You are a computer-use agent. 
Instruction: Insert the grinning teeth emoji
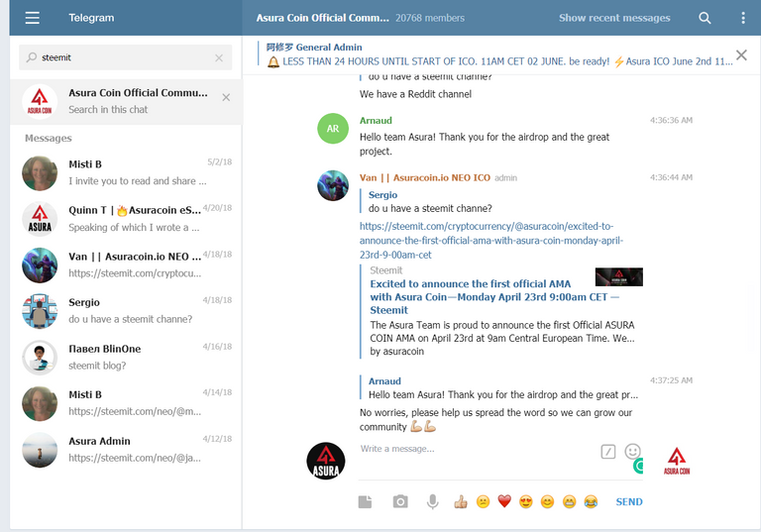(x=570, y=502)
